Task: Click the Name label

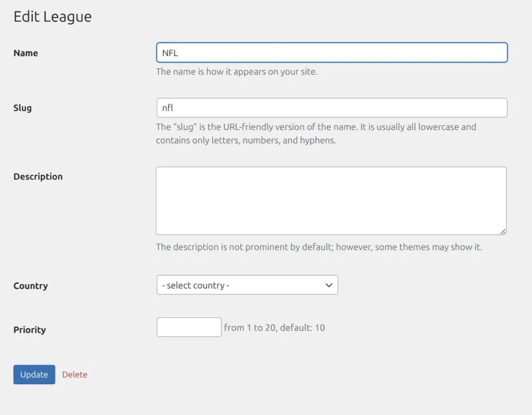Action: [26, 53]
